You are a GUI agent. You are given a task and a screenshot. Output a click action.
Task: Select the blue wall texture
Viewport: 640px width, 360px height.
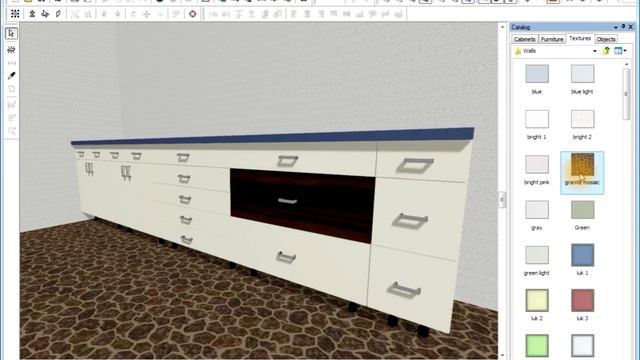(x=537, y=74)
